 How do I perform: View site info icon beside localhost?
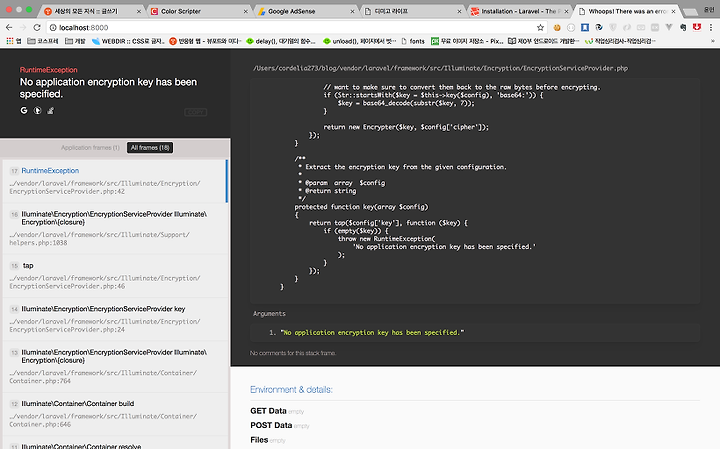click(53, 28)
